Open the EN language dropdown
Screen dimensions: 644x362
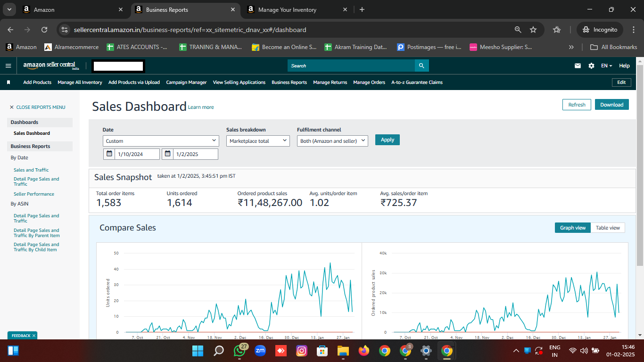point(606,66)
